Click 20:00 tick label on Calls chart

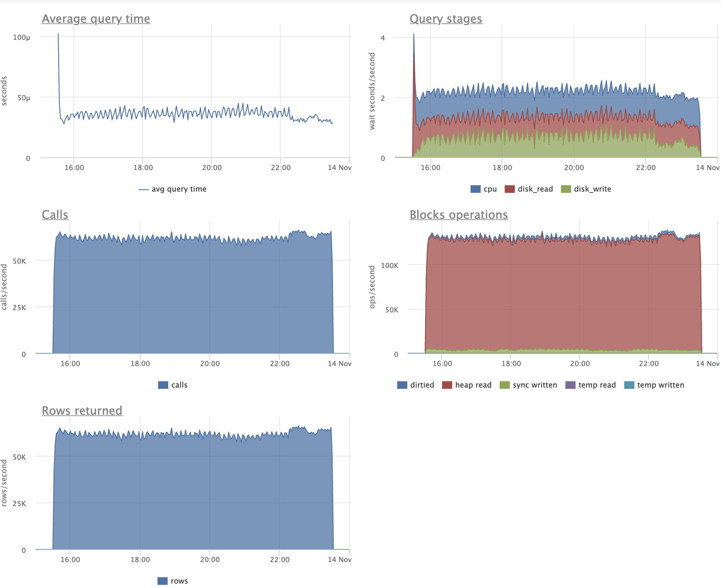pyautogui.click(x=210, y=364)
